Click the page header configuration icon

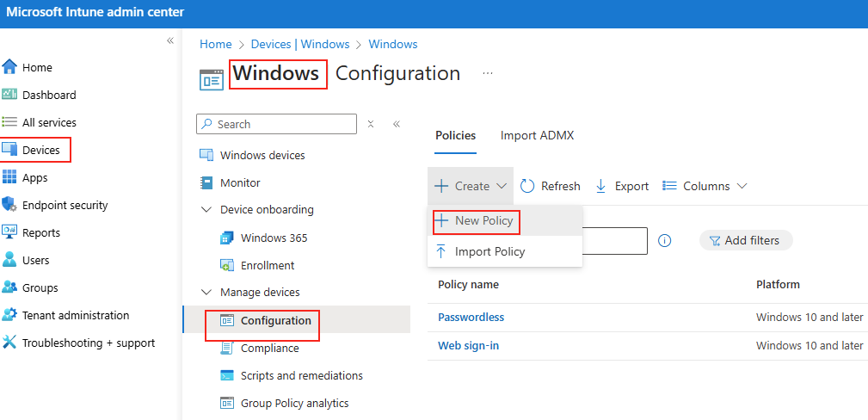pos(212,79)
